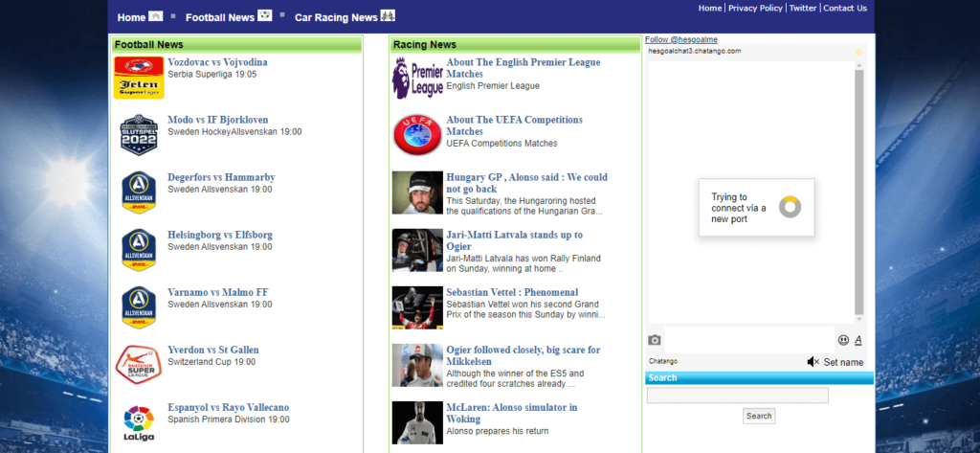Click the Jelen Superliga logo

[x=139, y=78]
